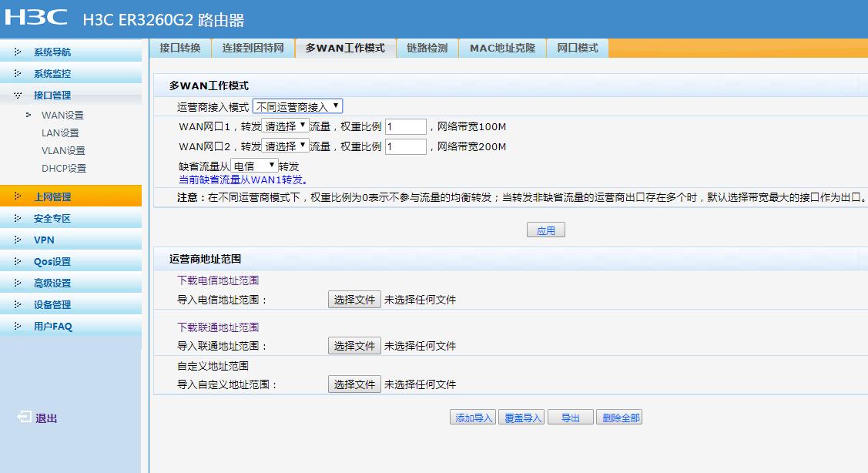Open LAN设置 in the sidebar
Viewport: 868px width, 473px height.
click(60, 133)
